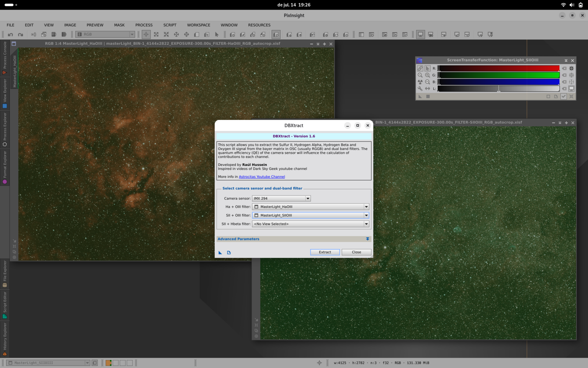Reset the L channel in ScreenTransferFunction
This screenshot has width=588, height=368.
pyautogui.click(x=564, y=89)
